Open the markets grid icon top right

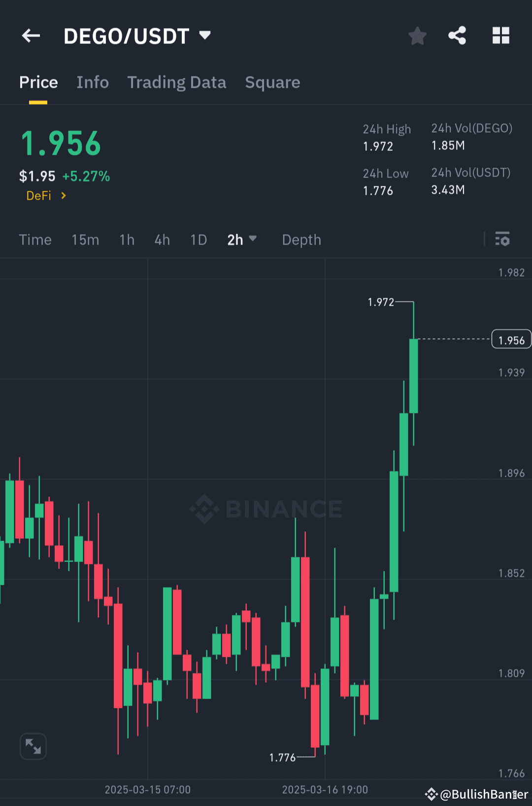pyautogui.click(x=500, y=35)
